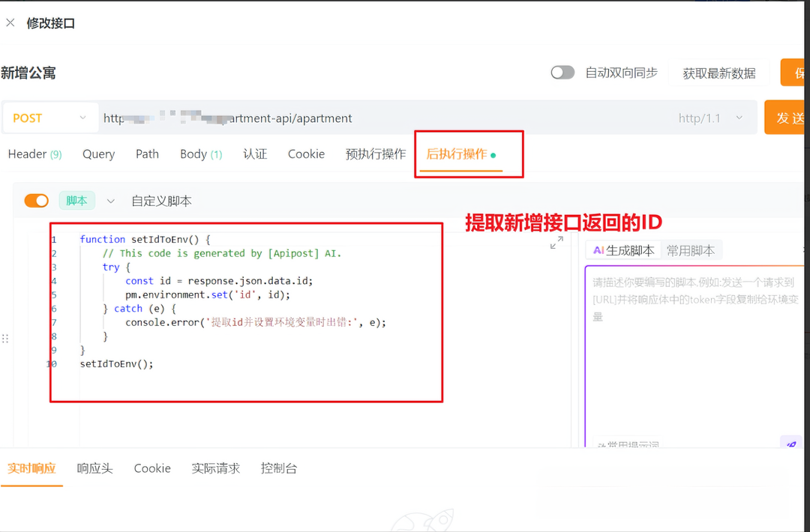810x532 pixels.
Task: Close the 修改接口 panel with the X icon
Action: 10,22
